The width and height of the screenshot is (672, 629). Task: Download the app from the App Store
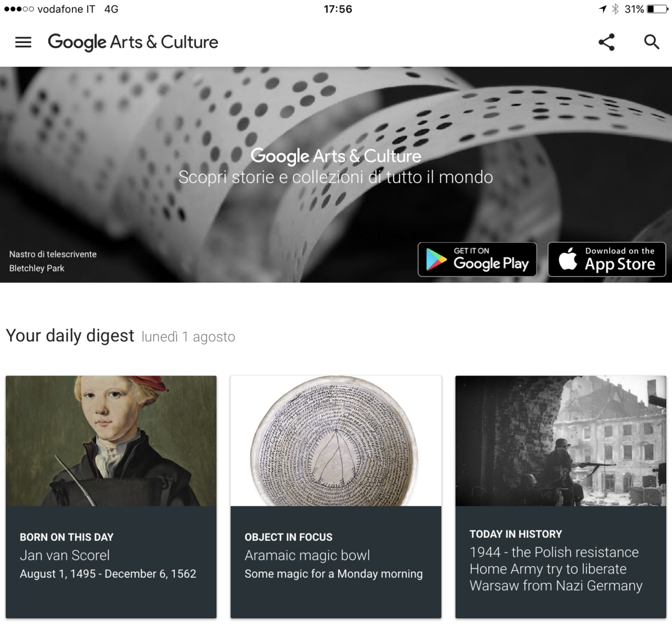point(607,259)
